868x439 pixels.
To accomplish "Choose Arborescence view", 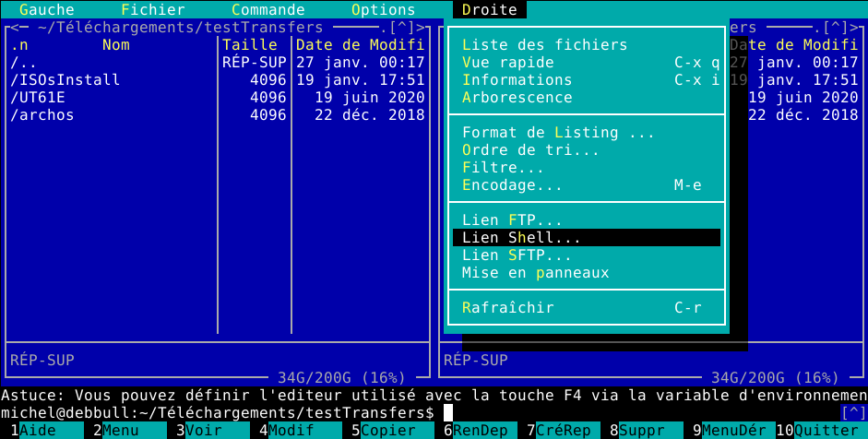I will pyautogui.click(x=587, y=98).
